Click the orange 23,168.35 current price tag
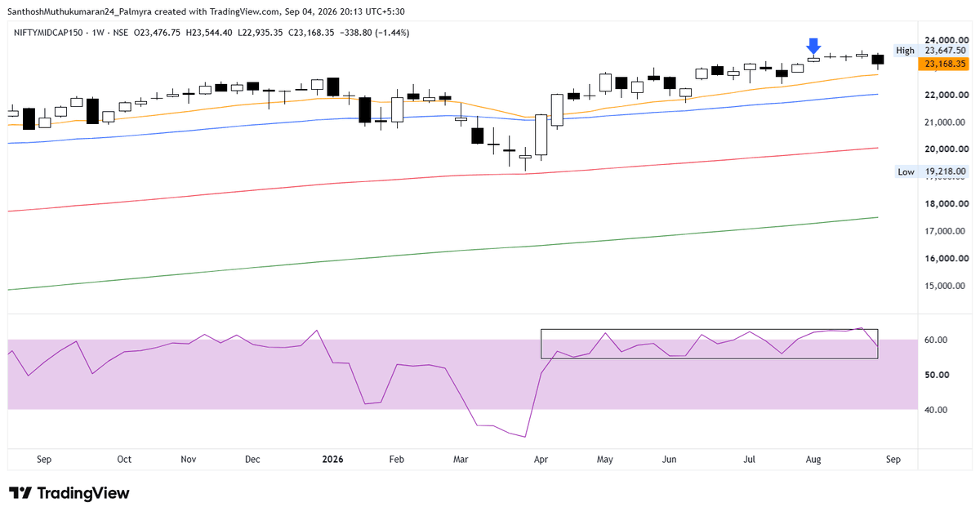Image resolution: width=980 pixels, height=516 pixels. 946,63
